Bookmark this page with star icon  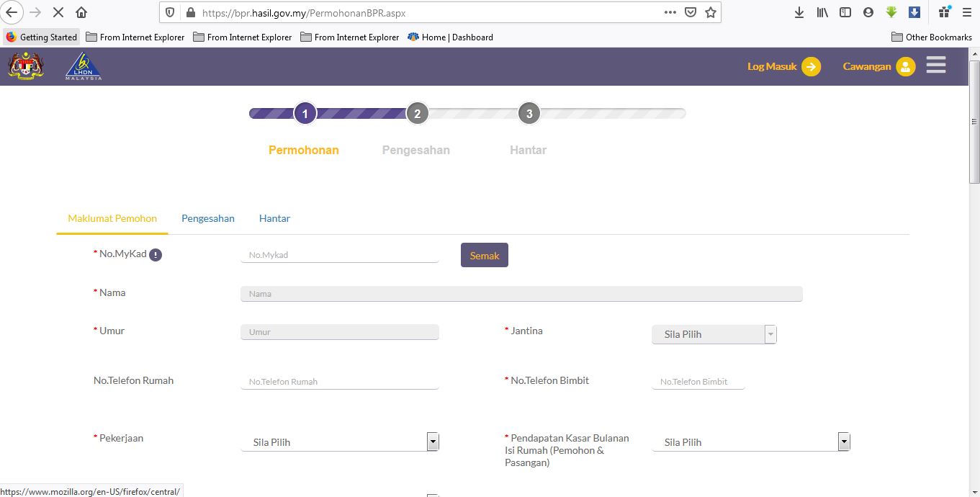pyautogui.click(x=711, y=12)
